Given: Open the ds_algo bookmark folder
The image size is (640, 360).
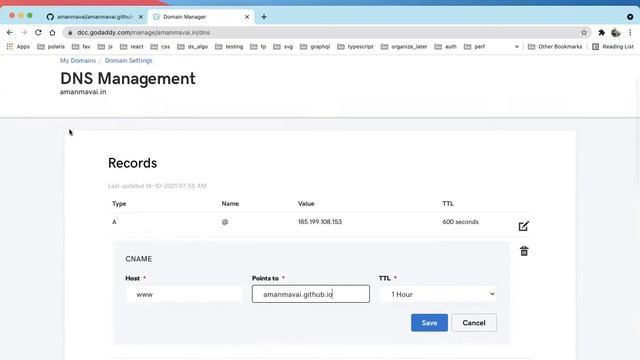Looking at the screenshot, I should (x=192, y=47).
